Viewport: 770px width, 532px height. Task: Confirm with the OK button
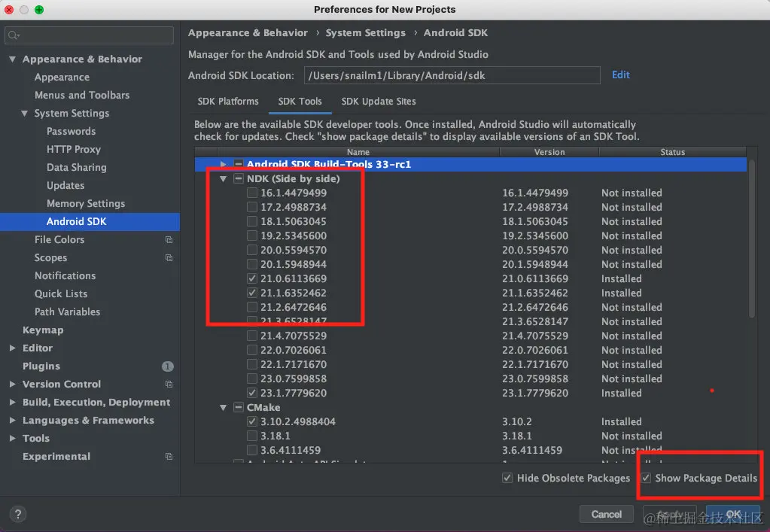(732, 514)
